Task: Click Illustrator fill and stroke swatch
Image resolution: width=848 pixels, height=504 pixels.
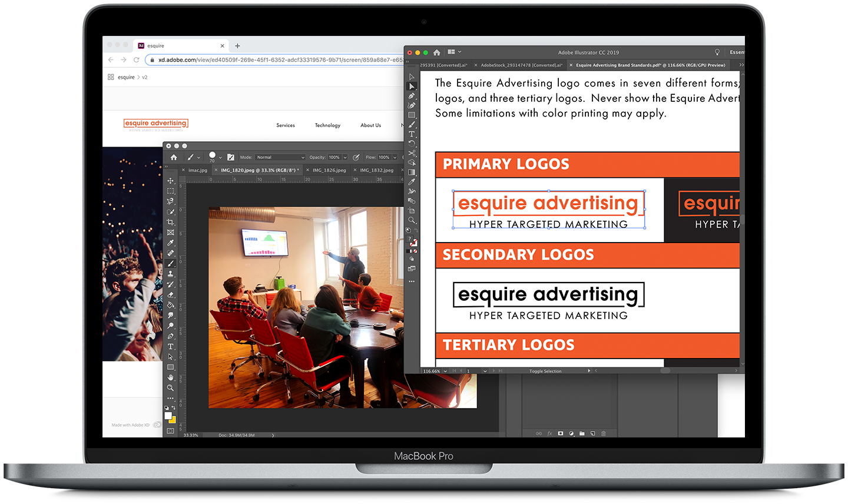Action: [413, 241]
